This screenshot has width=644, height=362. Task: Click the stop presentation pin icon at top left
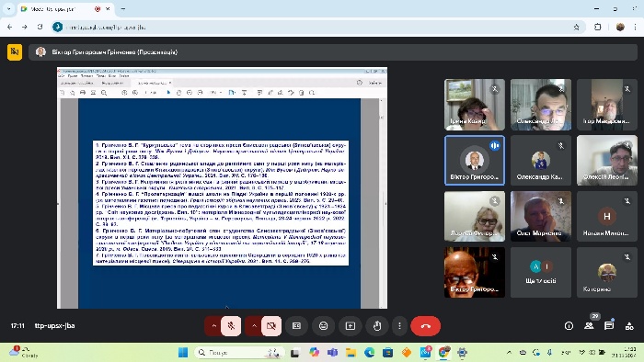pos(15,52)
